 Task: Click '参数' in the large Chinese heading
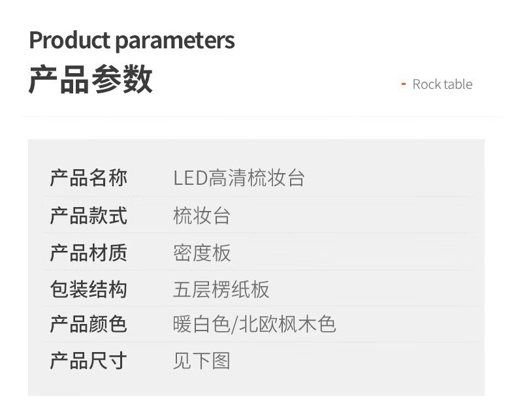click(x=122, y=80)
